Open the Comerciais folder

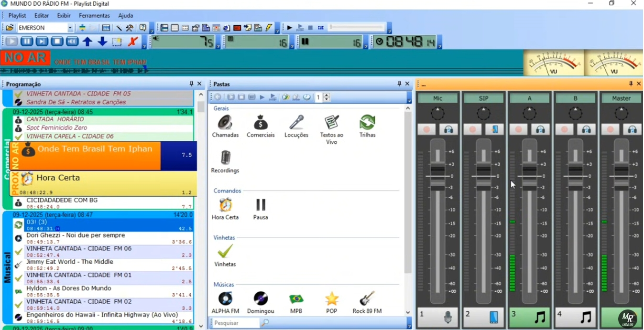tap(261, 123)
